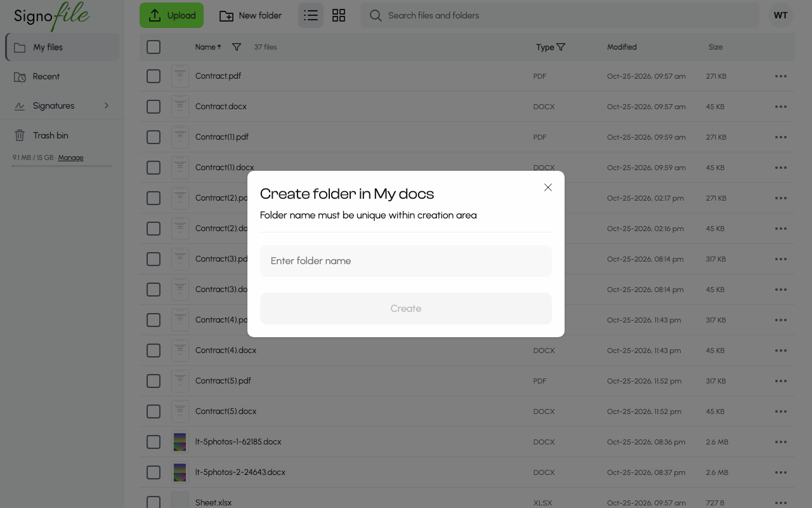Open more options for Contract.docx
This screenshot has width=812, height=508.
[x=781, y=107]
